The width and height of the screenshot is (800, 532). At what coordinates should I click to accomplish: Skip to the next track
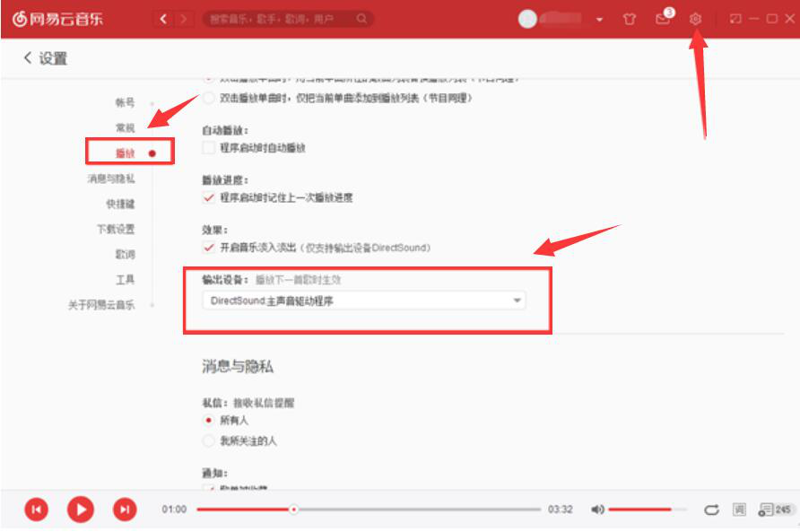125,509
